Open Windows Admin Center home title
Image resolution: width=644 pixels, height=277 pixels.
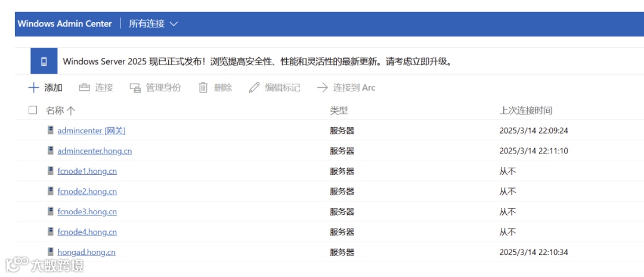65,24
